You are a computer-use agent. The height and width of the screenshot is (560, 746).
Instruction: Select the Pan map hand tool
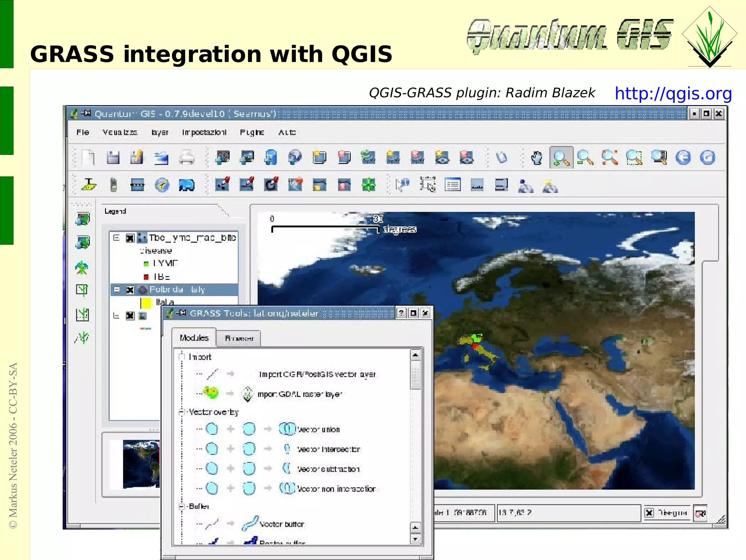(537, 158)
